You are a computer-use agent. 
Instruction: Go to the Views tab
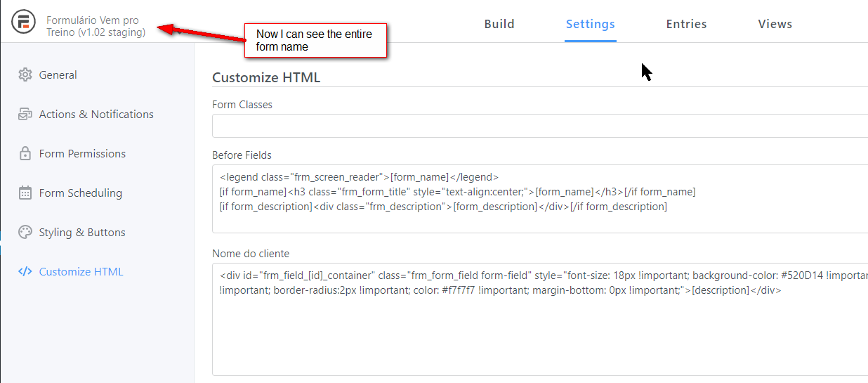tap(775, 24)
